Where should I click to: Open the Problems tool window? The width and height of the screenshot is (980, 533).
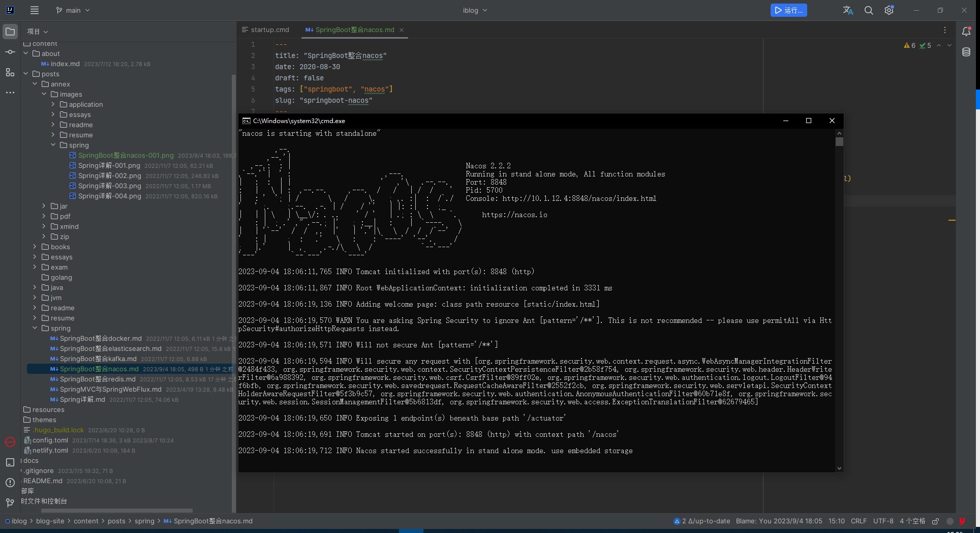[10, 483]
